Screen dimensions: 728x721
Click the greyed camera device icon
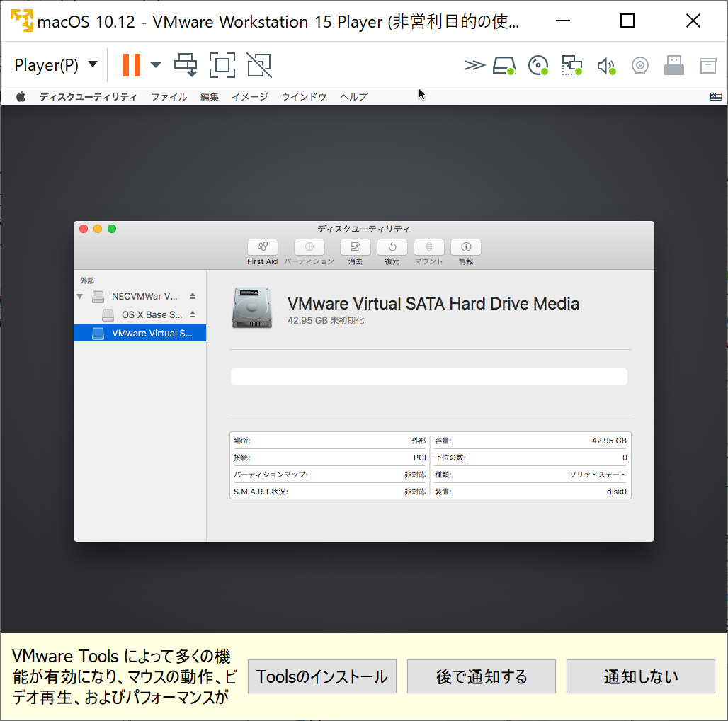pyautogui.click(x=639, y=65)
